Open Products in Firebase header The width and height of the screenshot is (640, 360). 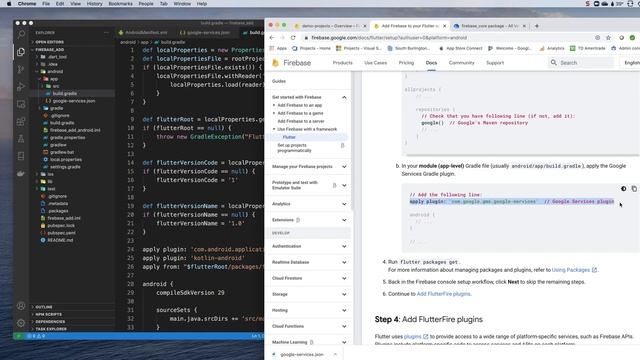pos(342,63)
